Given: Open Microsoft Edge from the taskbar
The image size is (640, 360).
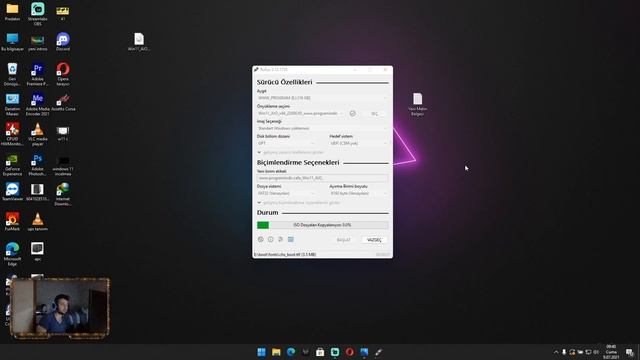Looking at the screenshot, I should pos(291,352).
